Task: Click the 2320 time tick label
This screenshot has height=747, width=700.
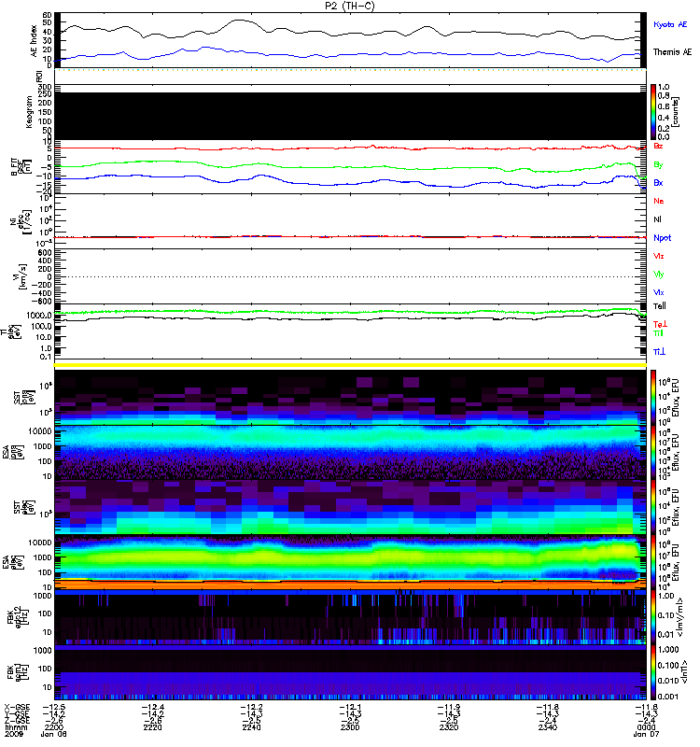Action: pos(449,727)
